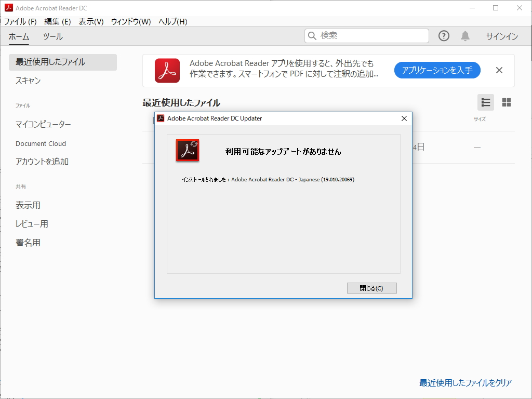532x399 pixels.
Task: Click the Acrobat logo in the promo banner
Action: click(166, 70)
